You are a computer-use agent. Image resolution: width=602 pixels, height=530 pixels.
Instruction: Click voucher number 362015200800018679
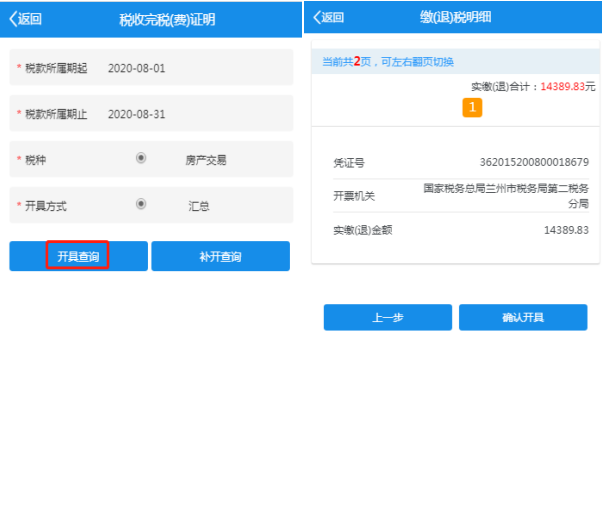point(534,162)
